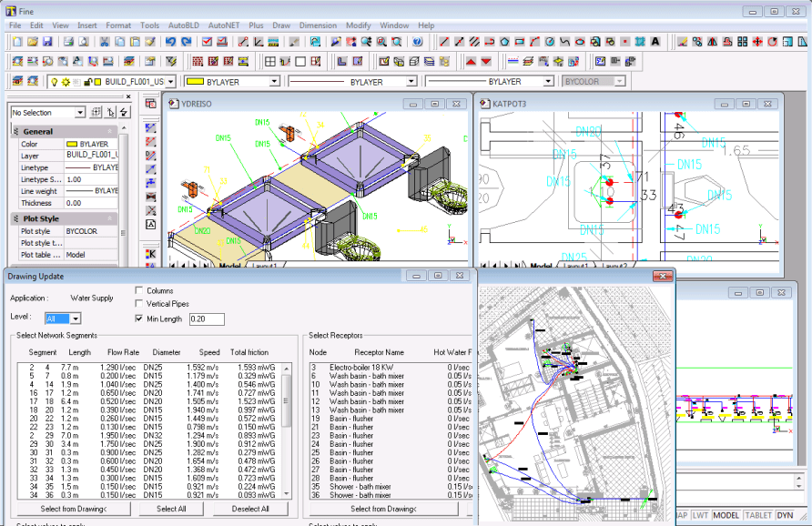812x526 pixels.
Task: Click the Cut scissors icon
Action: click(x=105, y=42)
